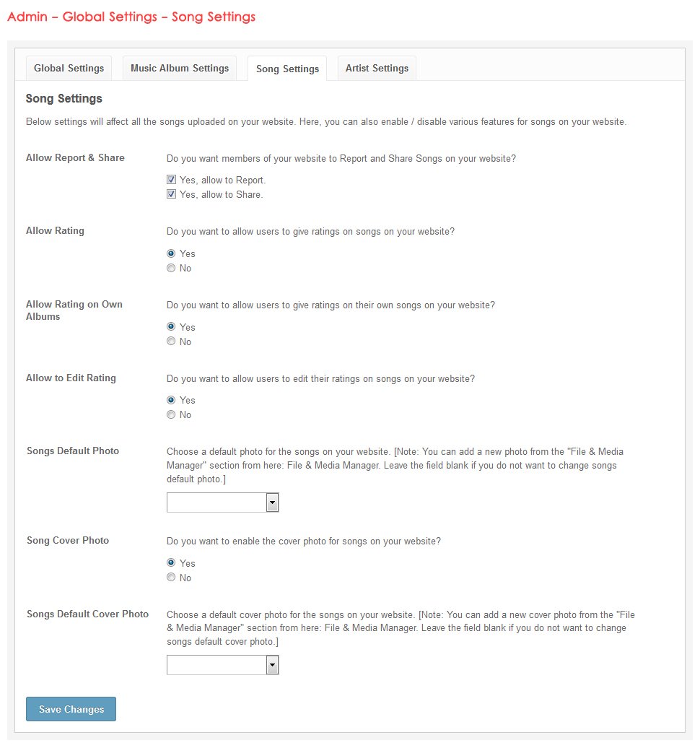This screenshot has width=700, height=748.
Task: Click the Admin – Global Settings – Song Settings heading
Action: [131, 17]
